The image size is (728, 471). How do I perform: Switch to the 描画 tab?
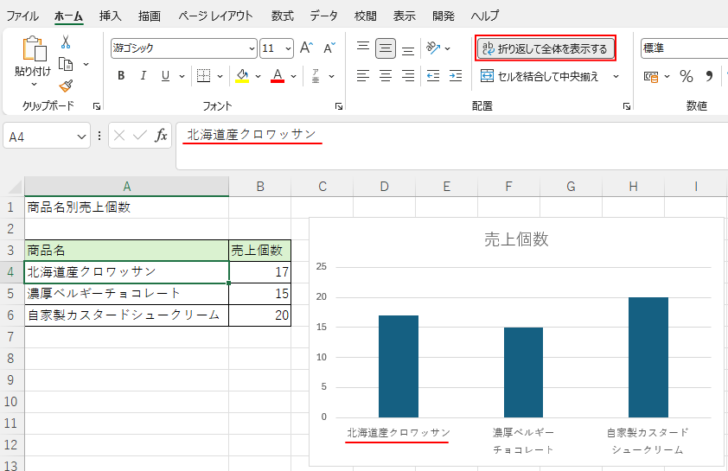point(149,16)
